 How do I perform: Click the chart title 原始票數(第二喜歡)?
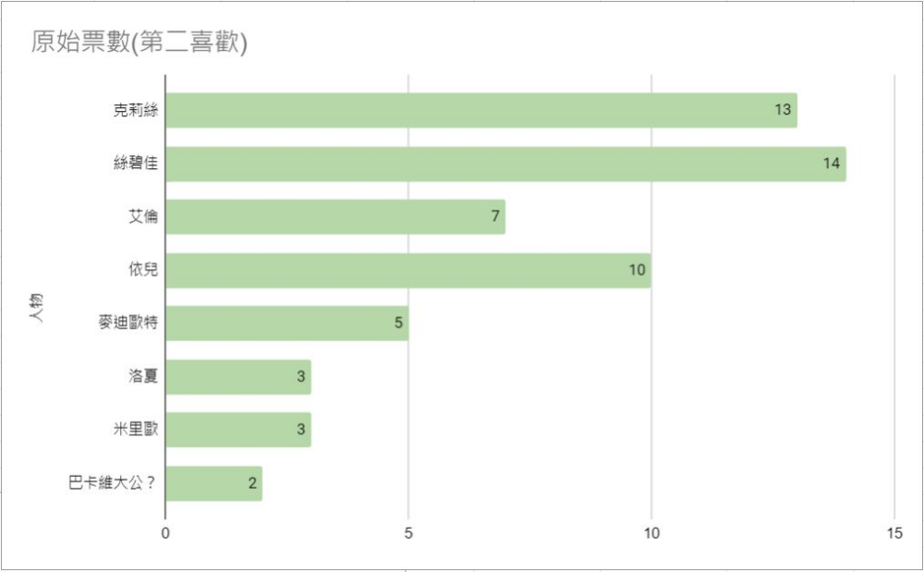point(140,43)
